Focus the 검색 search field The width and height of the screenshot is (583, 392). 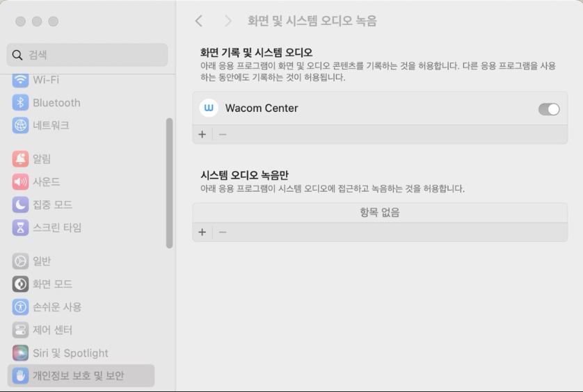[87, 55]
